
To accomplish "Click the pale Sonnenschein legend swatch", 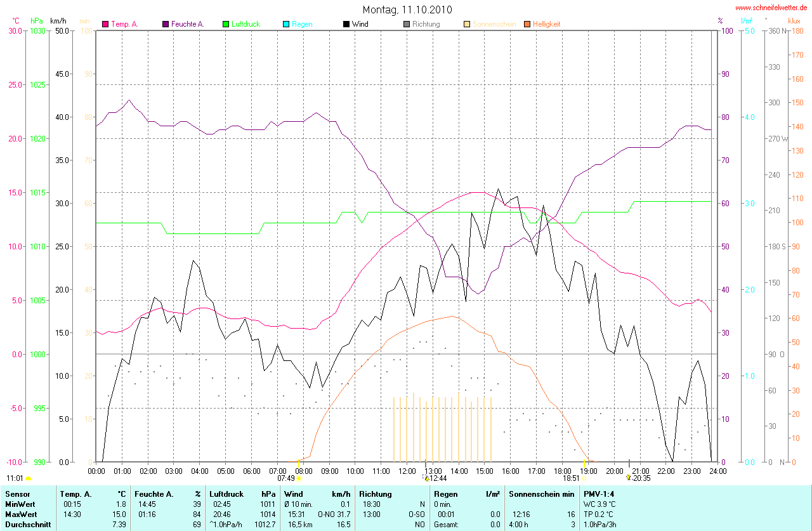I will click(x=467, y=24).
